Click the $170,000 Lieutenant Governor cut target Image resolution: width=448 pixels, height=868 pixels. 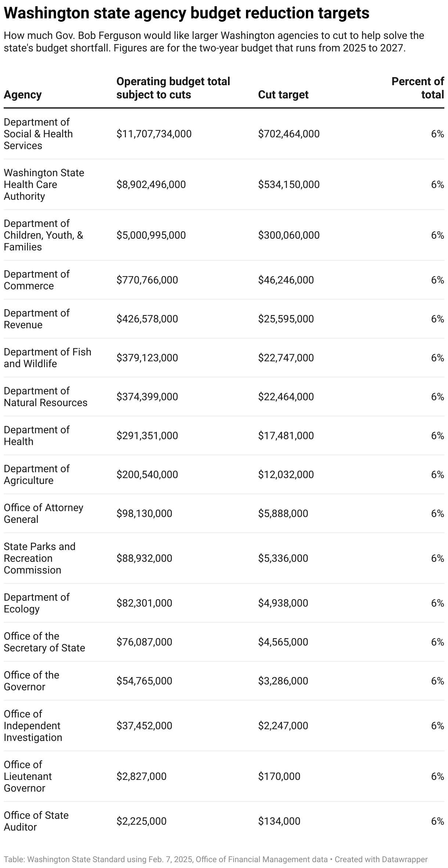[x=279, y=776]
